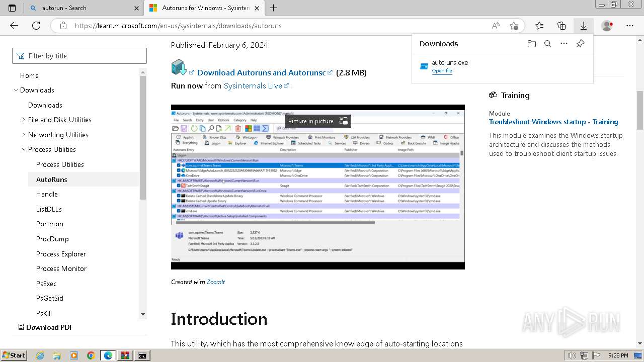
Task: Expand Networking Utilities node
Action: click(x=24, y=135)
